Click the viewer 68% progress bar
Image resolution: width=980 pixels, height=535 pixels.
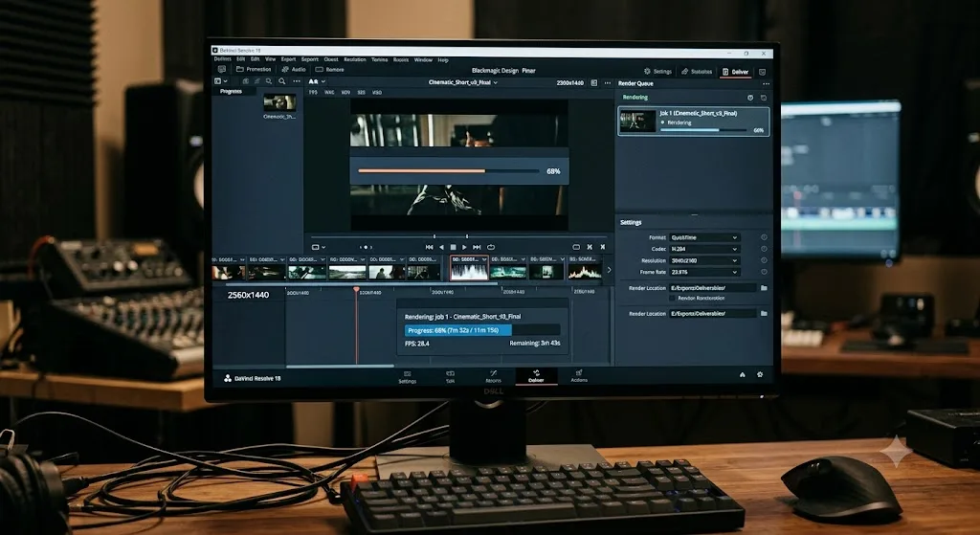tap(448, 170)
